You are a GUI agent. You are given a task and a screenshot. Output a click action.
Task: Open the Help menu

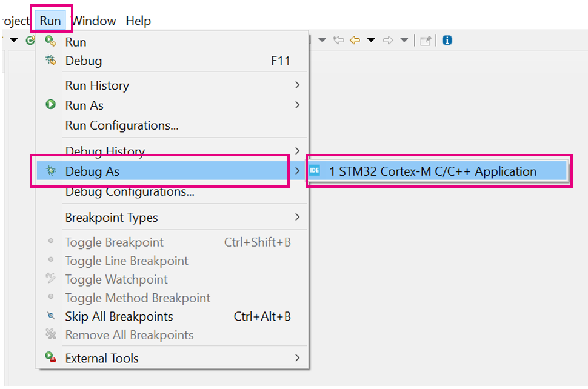tap(138, 20)
